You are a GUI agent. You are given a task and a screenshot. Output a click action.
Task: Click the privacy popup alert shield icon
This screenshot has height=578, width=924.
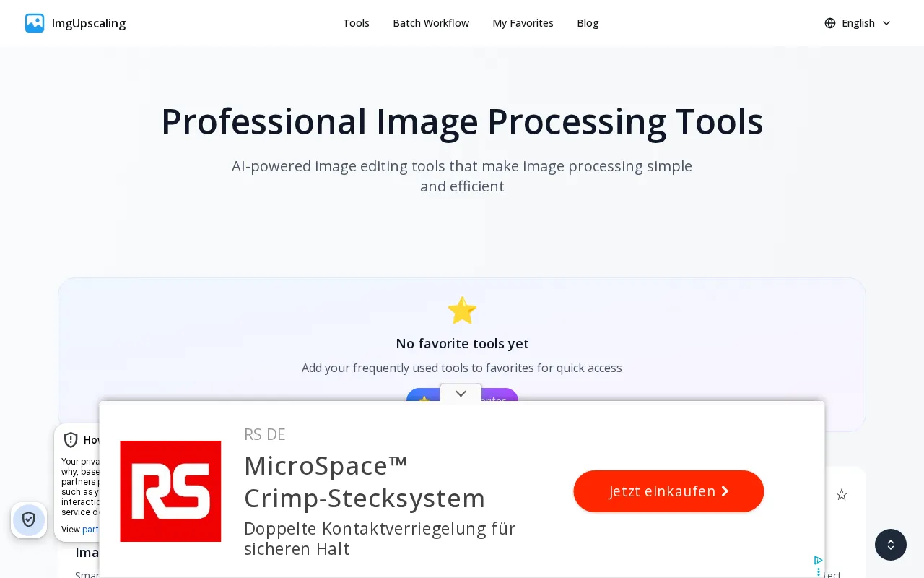(71, 440)
